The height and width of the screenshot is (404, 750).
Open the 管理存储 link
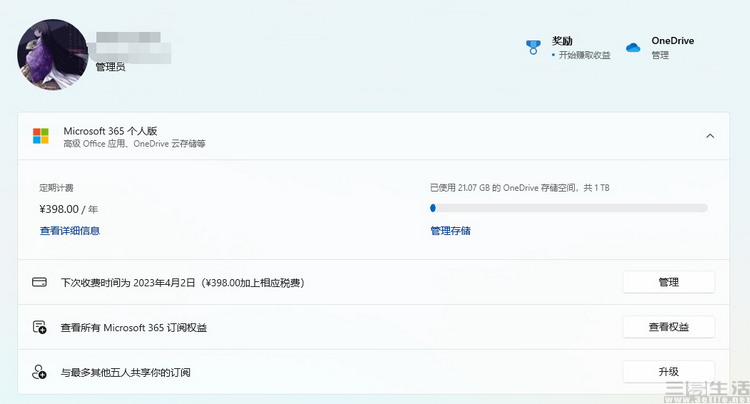click(x=451, y=231)
